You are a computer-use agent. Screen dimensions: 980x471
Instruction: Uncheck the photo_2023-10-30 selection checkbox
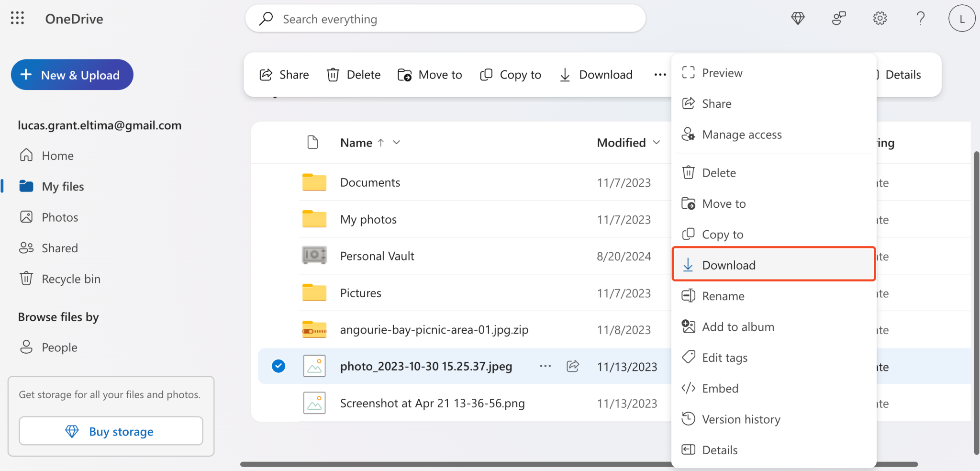coord(278,366)
